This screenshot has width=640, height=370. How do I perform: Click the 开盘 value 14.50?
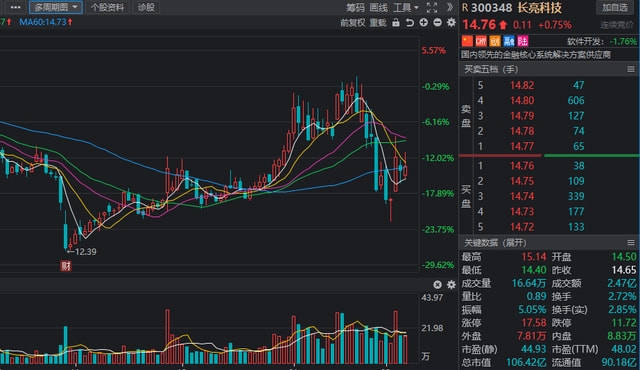[624, 257]
